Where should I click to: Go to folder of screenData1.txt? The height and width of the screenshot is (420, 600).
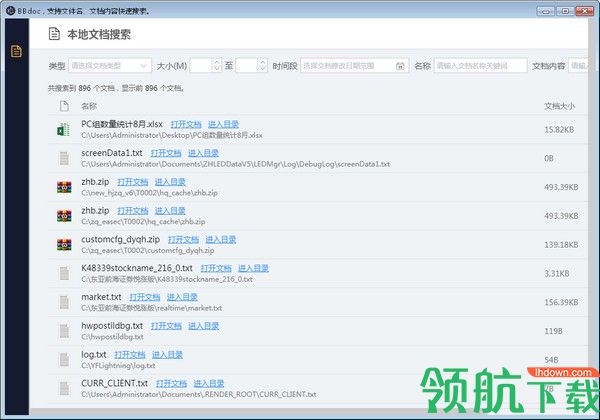203,153
